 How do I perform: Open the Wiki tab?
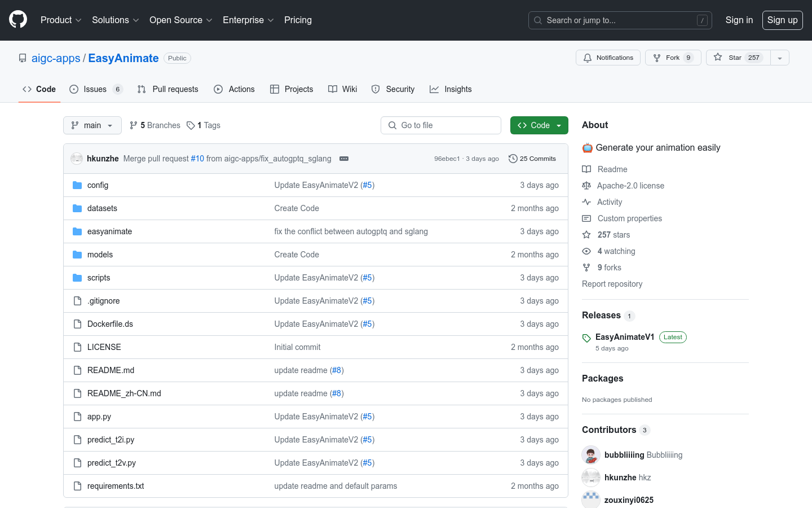[x=343, y=89]
